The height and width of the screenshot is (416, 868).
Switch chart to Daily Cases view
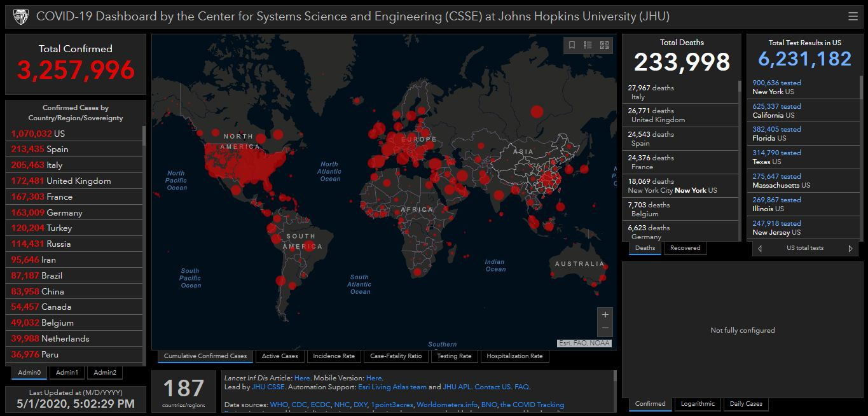(745, 404)
